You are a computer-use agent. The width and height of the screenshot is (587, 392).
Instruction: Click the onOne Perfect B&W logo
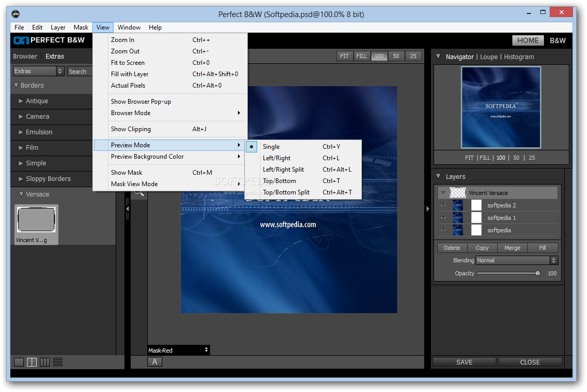[49, 40]
